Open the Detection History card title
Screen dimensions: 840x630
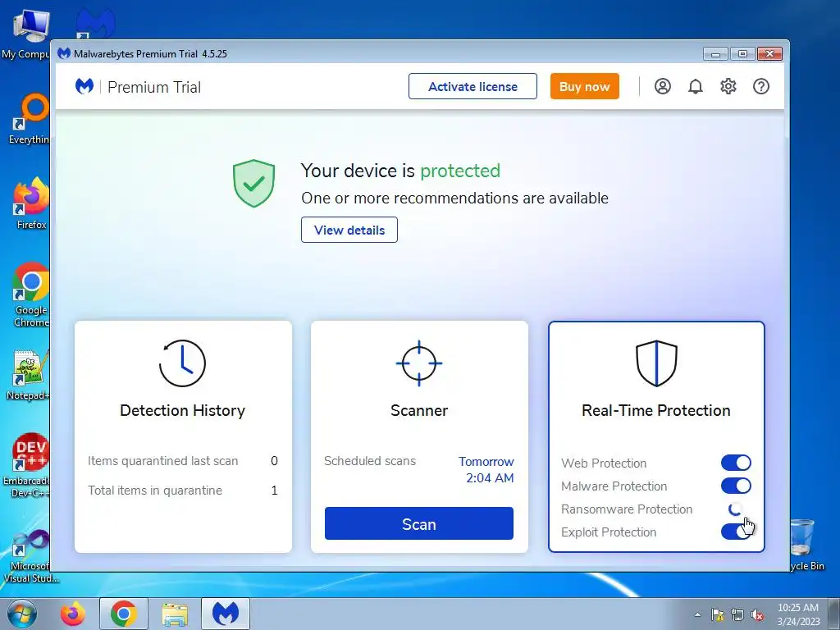click(x=182, y=410)
